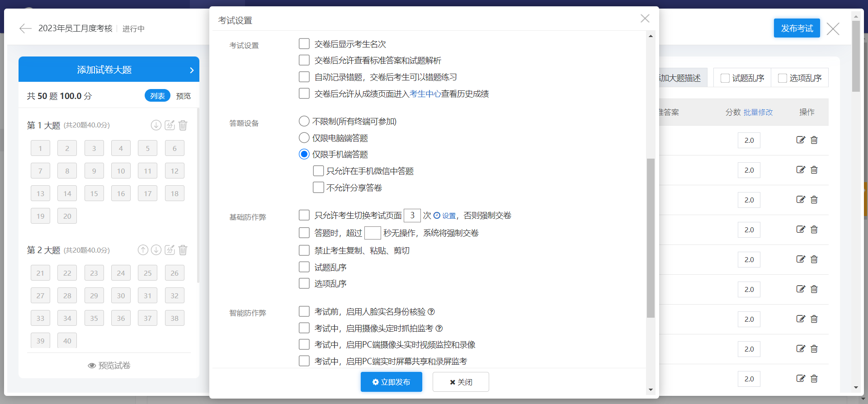
Task: Enable 交卷后显示考生名次 checkbox
Action: pos(304,44)
